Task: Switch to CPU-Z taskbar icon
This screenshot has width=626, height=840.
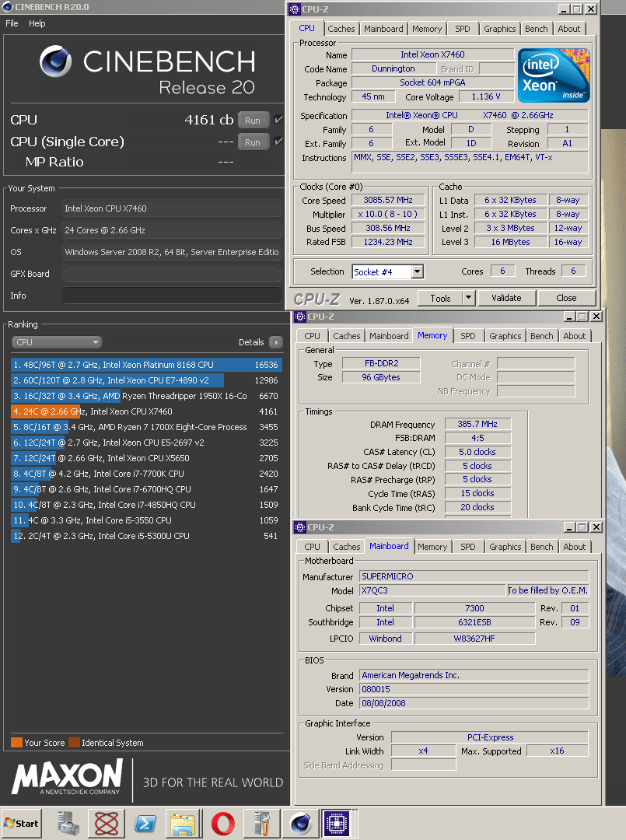Action: tap(337, 824)
